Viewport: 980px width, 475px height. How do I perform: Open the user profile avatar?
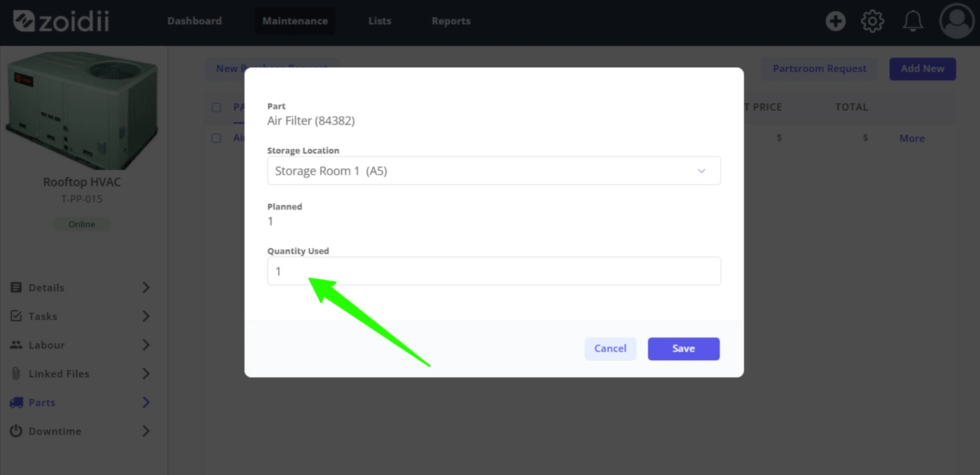tap(956, 21)
